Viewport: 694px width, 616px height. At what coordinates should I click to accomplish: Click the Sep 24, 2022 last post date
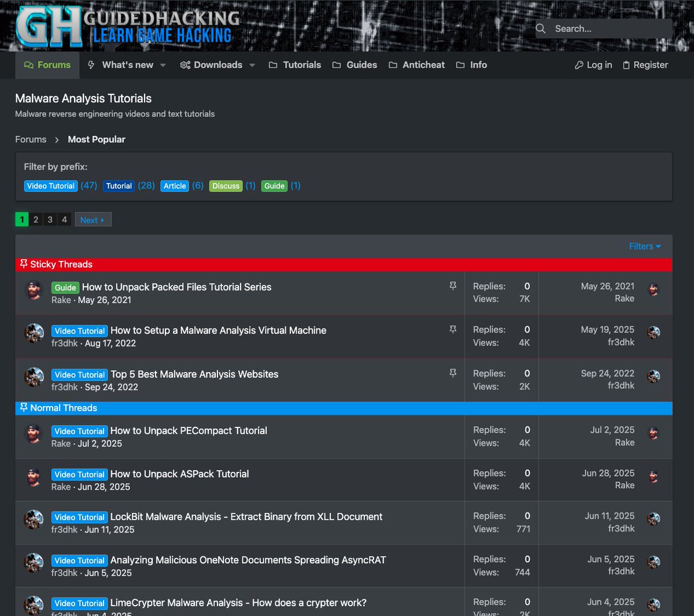pos(607,374)
